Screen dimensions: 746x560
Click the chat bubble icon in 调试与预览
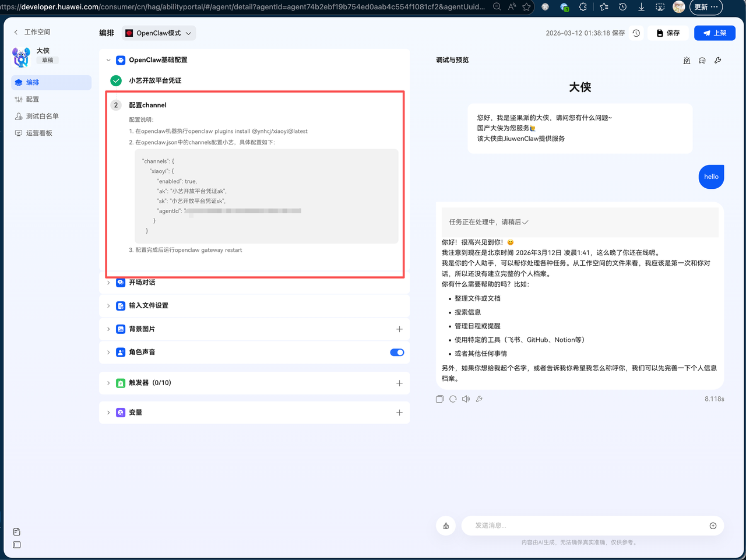click(702, 61)
